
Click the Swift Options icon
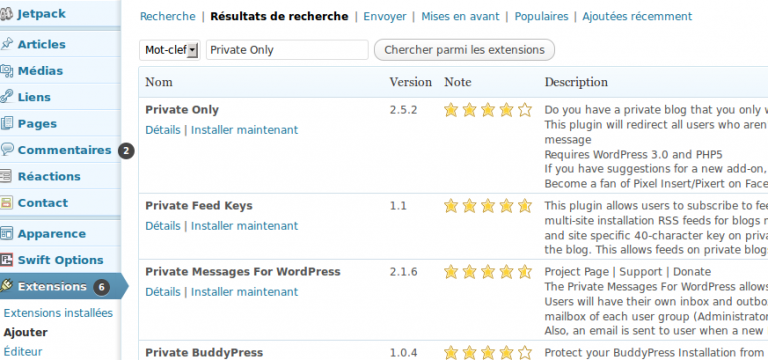[x=6, y=260]
